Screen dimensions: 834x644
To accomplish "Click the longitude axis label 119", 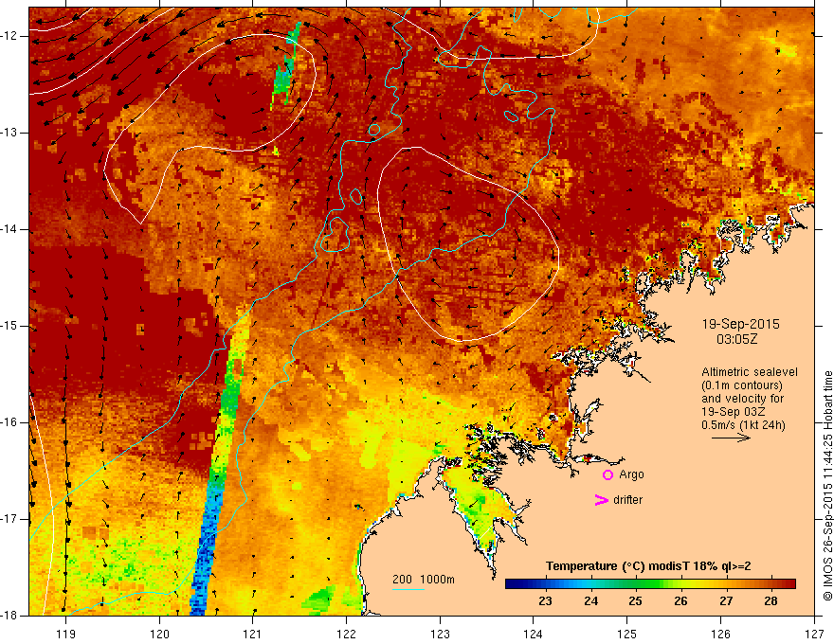I will 66,634.
